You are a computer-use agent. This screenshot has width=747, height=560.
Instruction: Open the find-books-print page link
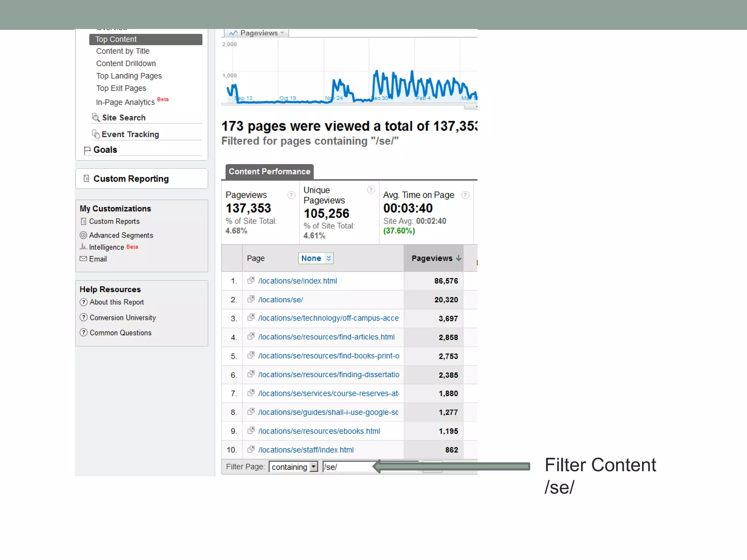[329, 356]
